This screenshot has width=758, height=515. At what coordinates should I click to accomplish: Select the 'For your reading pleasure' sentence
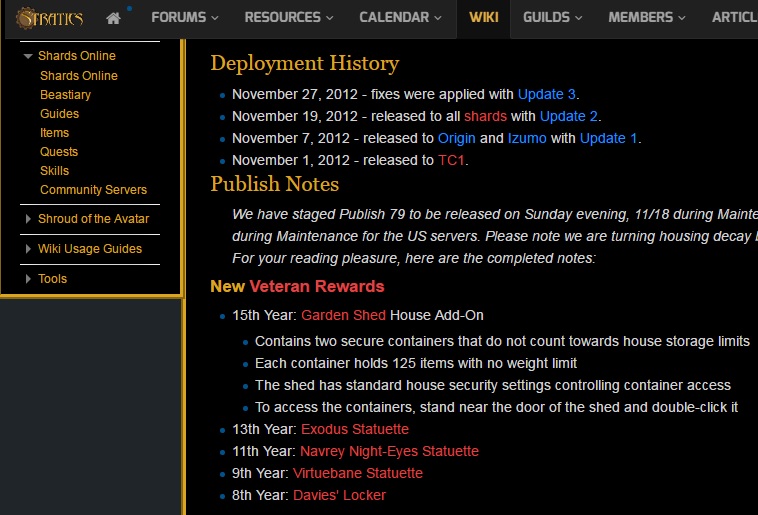point(413,259)
